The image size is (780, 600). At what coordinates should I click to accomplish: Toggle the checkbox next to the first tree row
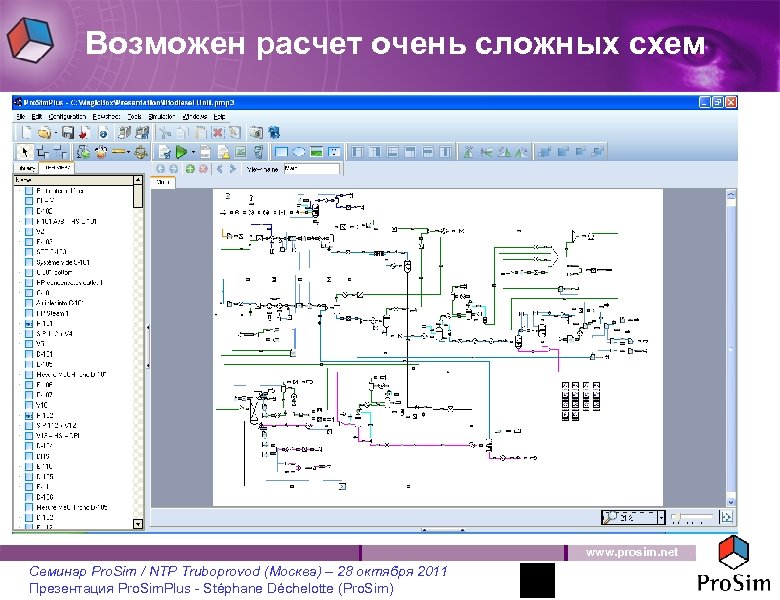click(29, 191)
